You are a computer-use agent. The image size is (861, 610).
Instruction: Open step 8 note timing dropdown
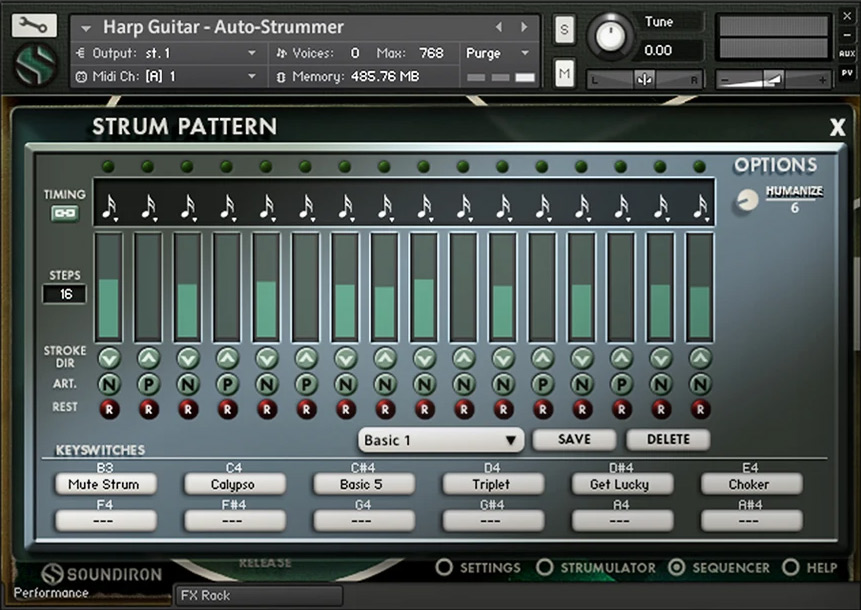[x=384, y=208]
